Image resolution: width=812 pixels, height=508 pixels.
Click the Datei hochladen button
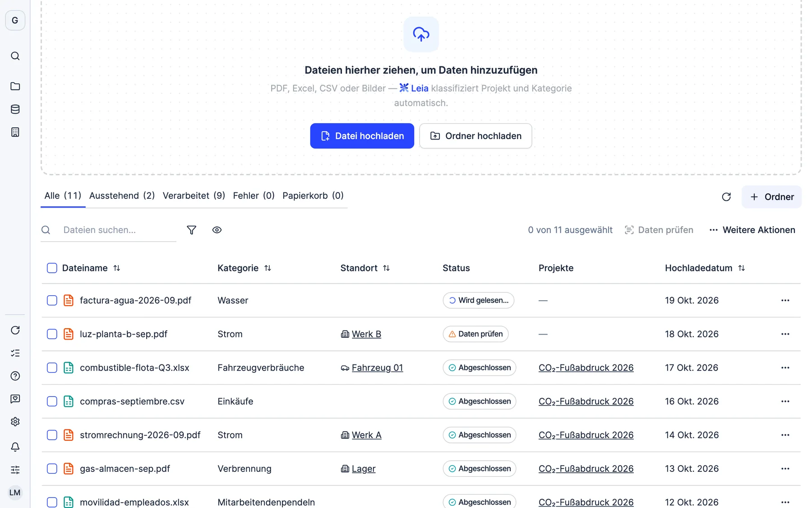pos(362,136)
